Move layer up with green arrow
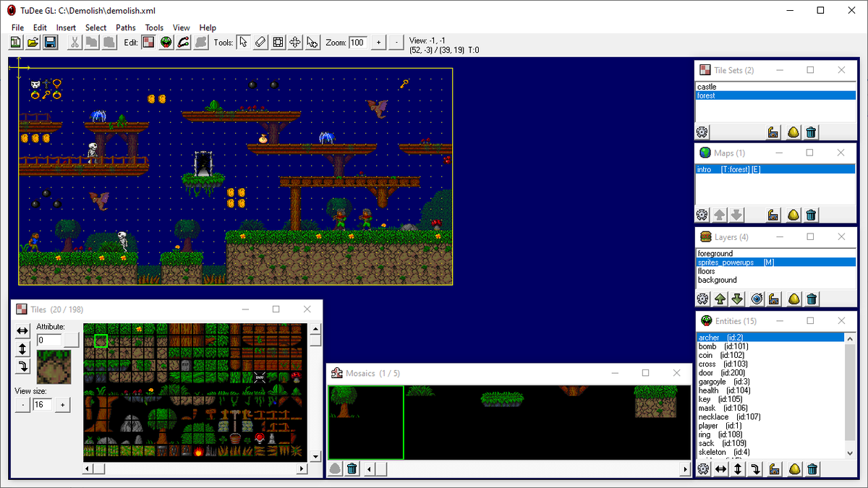Viewport: 868px width, 488px height. tap(720, 299)
